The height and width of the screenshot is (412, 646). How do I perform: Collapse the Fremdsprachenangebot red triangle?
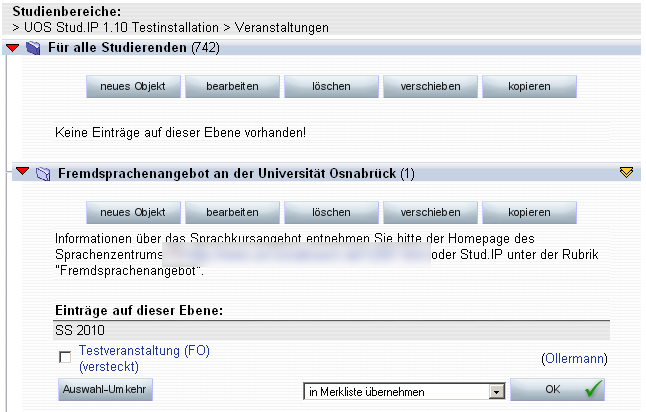tap(23, 171)
